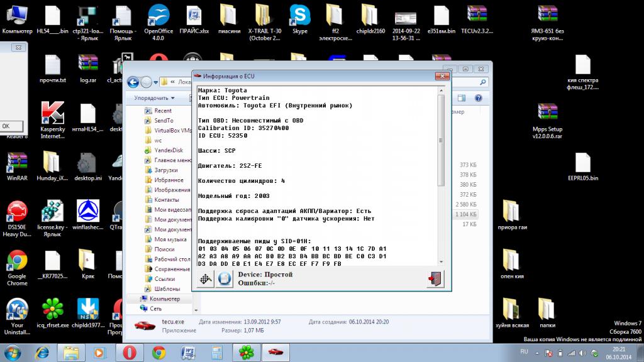Click the checkered connection icon in ECU window
Screen dimensions: 644x362
click(x=206, y=280)
